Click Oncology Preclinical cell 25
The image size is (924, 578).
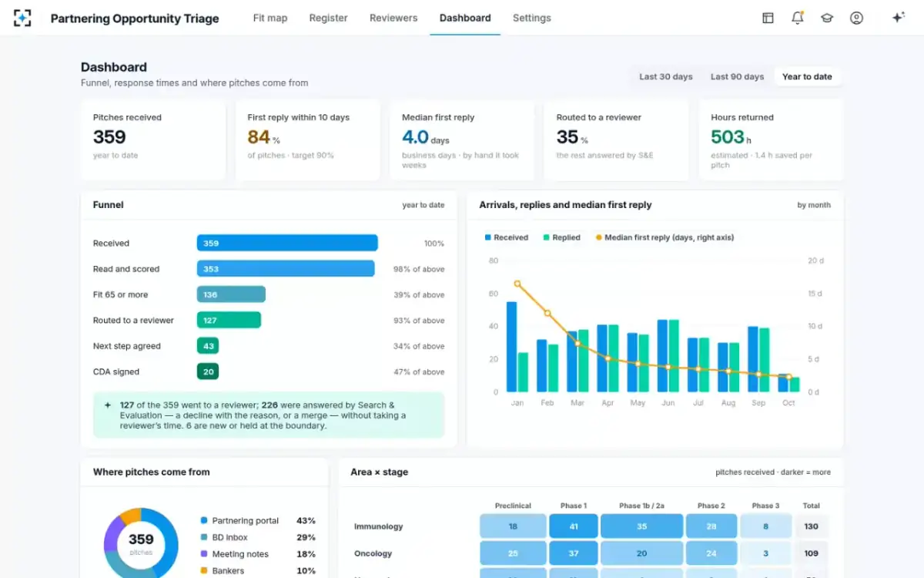click(x=513, y=553)
